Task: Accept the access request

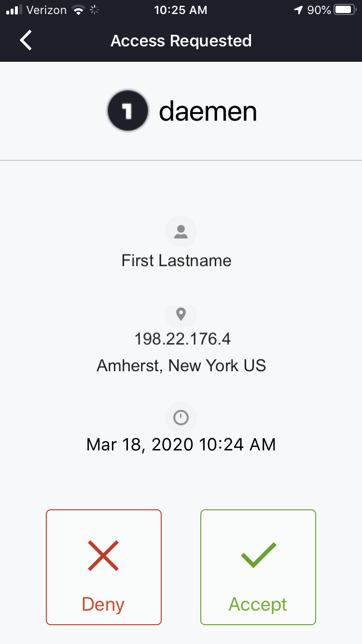Action: (x=258, y=567)
